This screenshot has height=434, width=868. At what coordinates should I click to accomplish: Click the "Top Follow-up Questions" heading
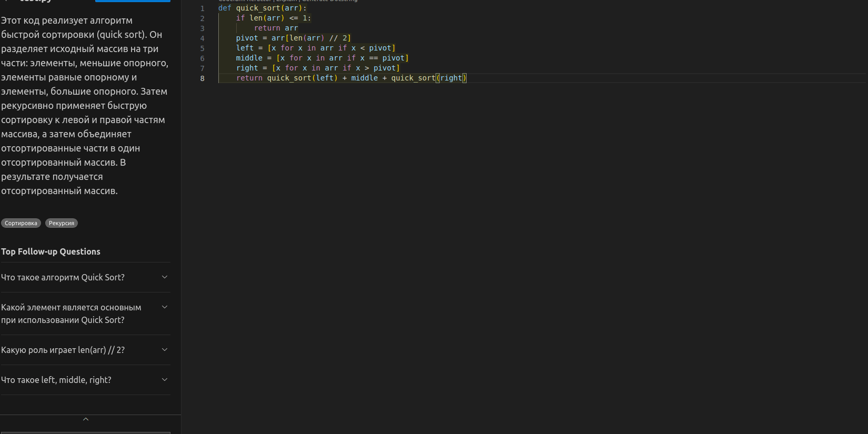pos(51,251)
